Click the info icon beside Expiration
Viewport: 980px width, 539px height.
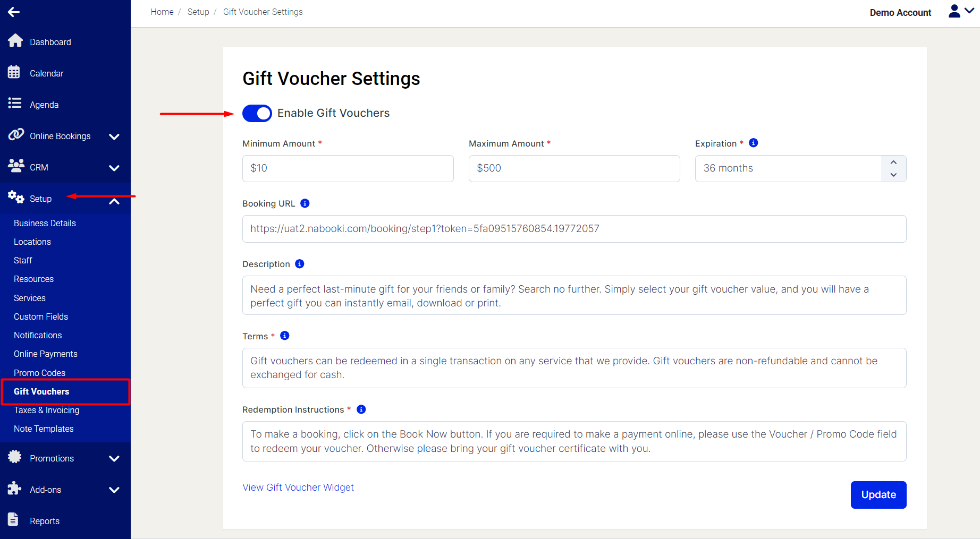(x=753, y=143)
